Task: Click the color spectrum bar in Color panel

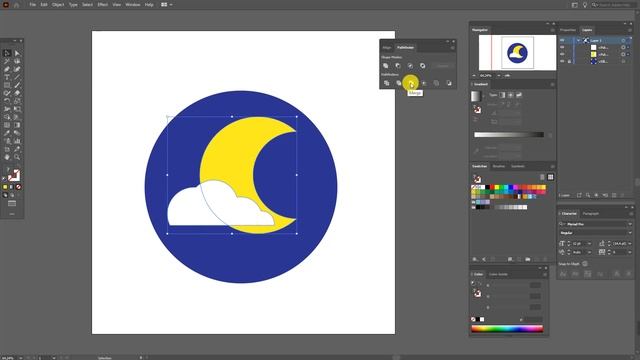Action: tap(507, 329)
